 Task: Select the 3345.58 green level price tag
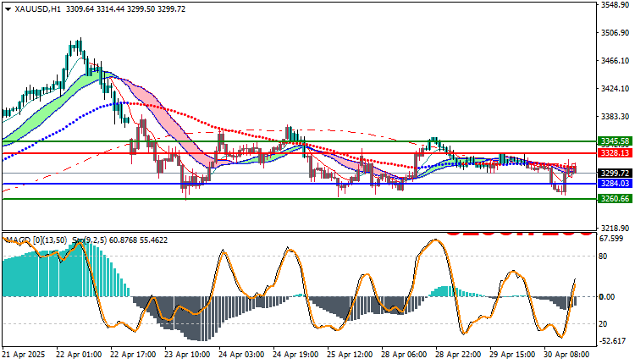(x=615, y=141)
